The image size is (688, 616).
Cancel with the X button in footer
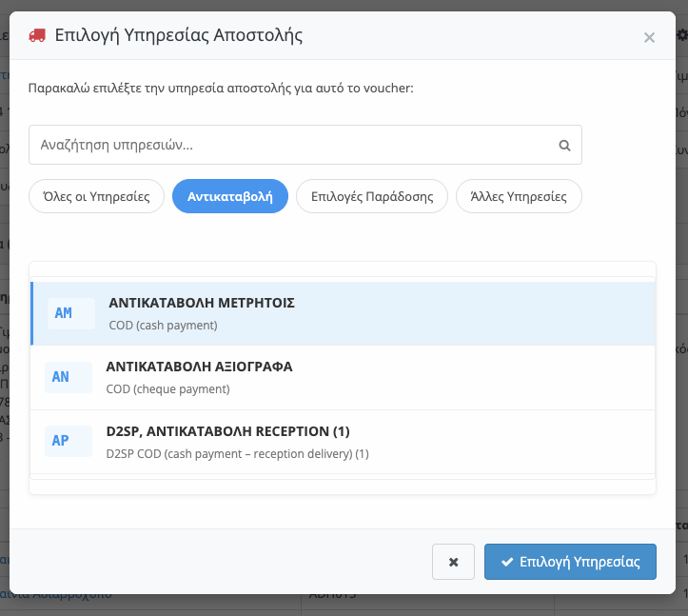tap(453, 562)
